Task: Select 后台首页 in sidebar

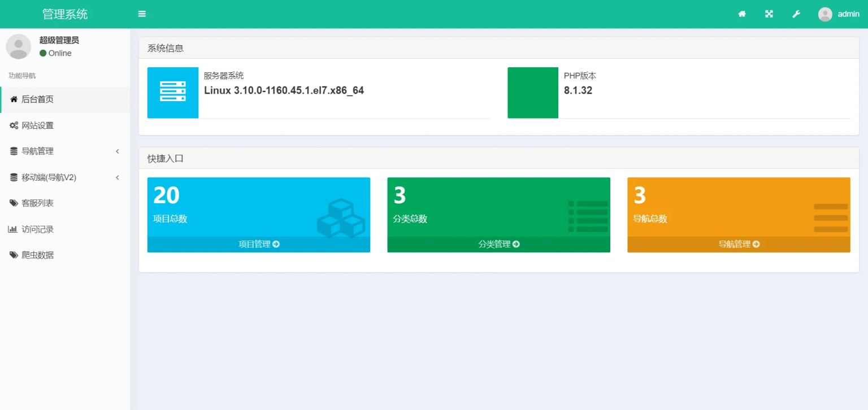Action: coord(37,99)
